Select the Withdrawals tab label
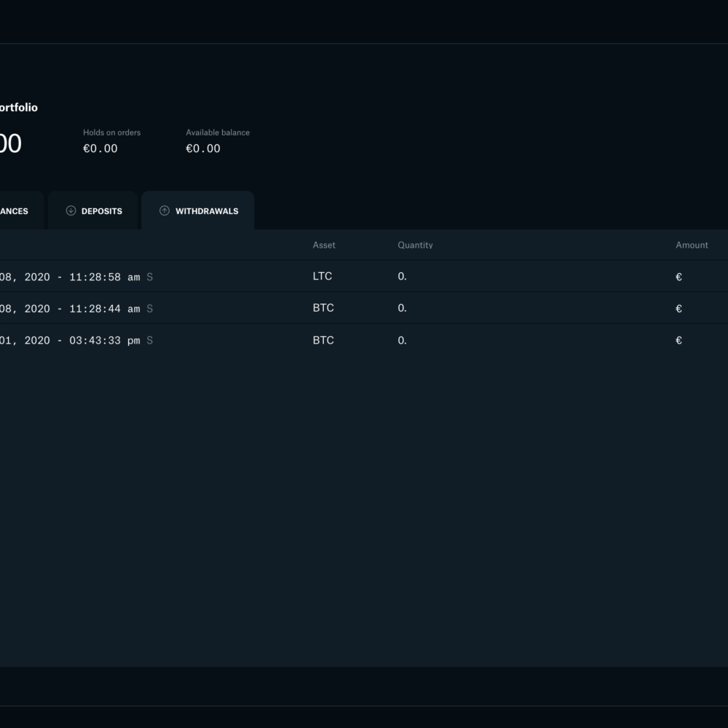The image size is (728, 728). pyautogui.click(x=207, y=211)
